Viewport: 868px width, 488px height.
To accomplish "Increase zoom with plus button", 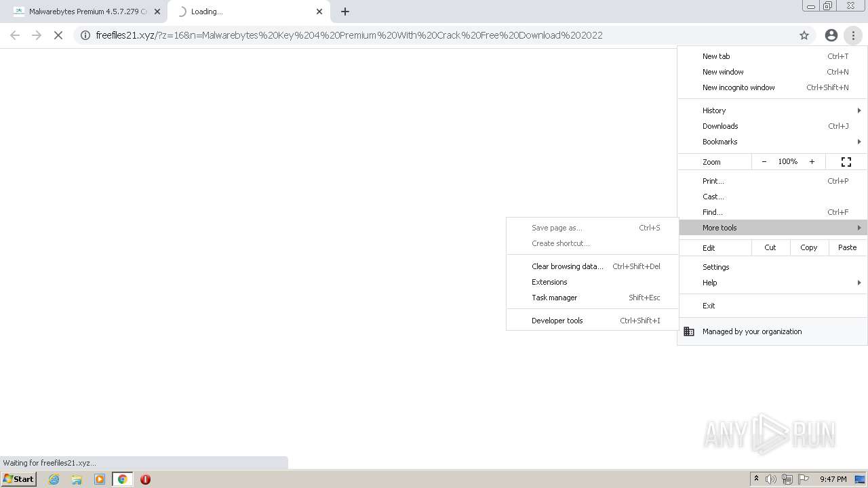I will click(812, 162).
